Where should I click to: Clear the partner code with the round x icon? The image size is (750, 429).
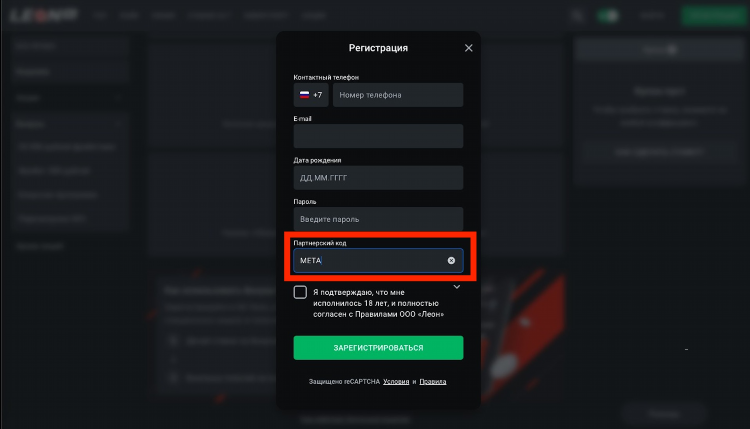pyautogui.click(x=451, y=261)
